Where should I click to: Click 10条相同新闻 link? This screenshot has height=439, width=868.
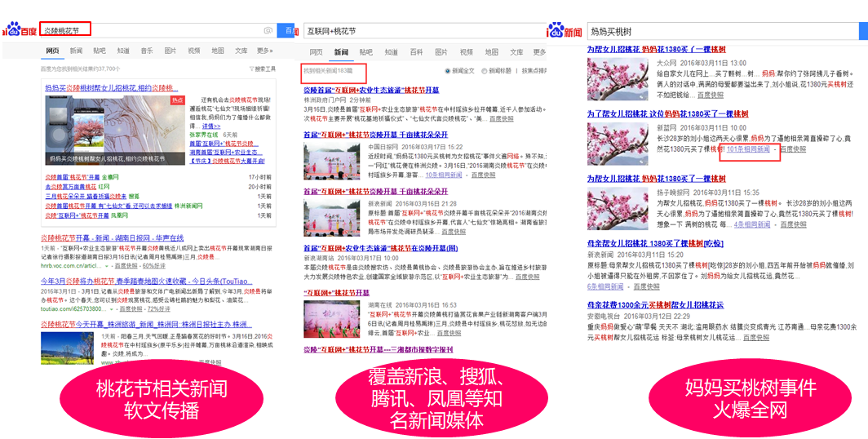click(x=444, y=175)
